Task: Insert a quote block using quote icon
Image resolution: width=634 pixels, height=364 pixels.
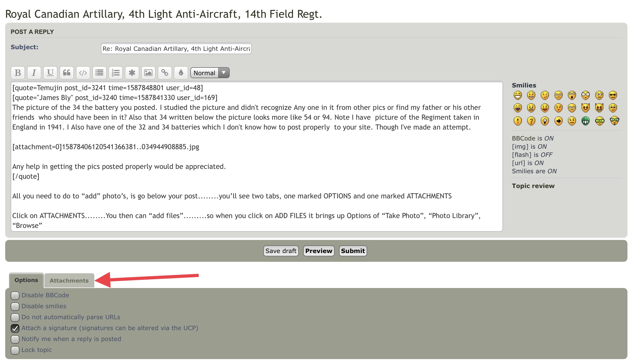Action: click(66, 73)
